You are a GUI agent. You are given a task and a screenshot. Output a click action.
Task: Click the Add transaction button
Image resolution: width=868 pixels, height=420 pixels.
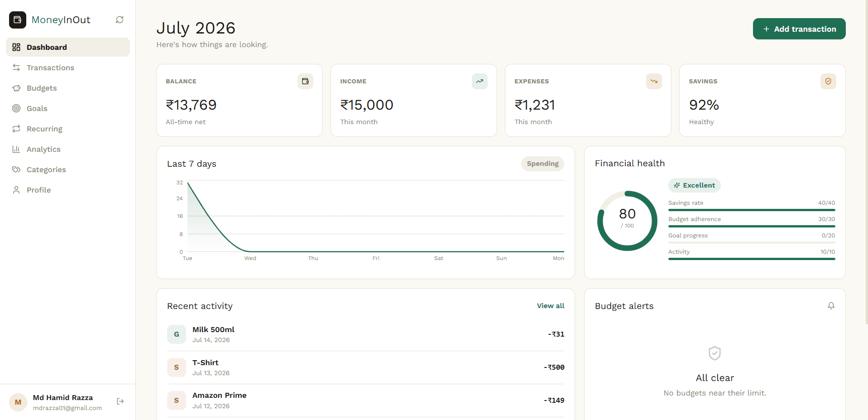coord(799,29)
